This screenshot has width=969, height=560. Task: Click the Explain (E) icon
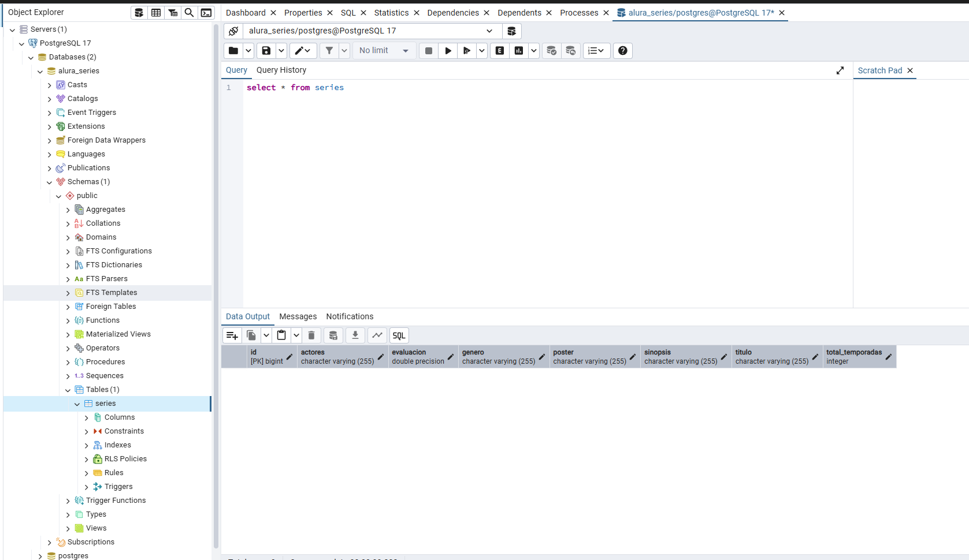500,51
